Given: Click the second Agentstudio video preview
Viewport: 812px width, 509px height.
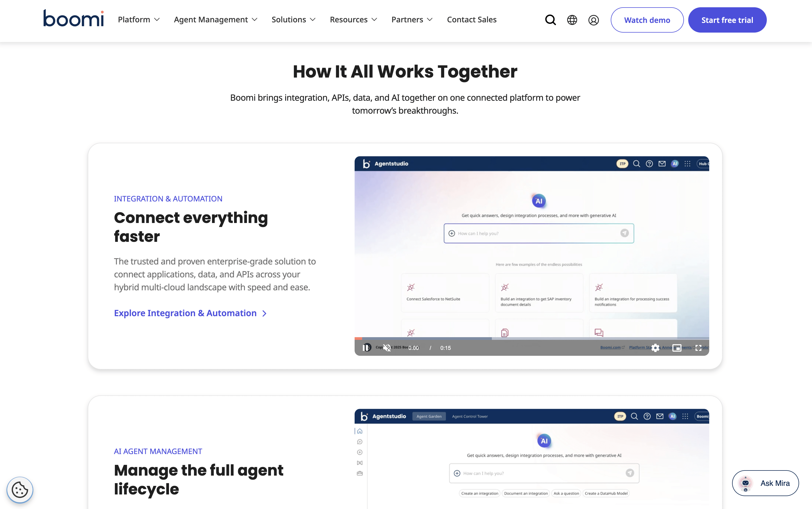Looking at the screenshot, I should [532, 459].
